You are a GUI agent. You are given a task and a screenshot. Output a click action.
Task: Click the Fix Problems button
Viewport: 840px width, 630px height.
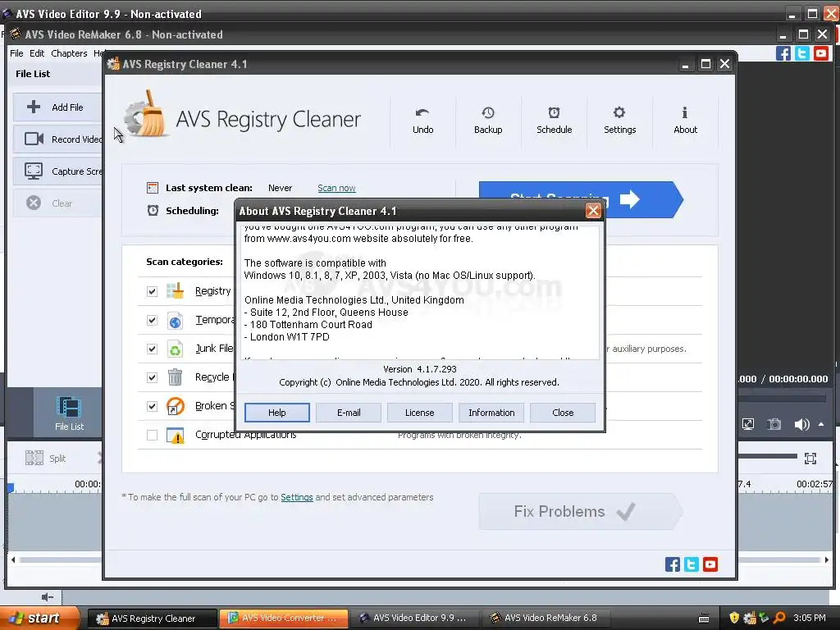(581, 512)
